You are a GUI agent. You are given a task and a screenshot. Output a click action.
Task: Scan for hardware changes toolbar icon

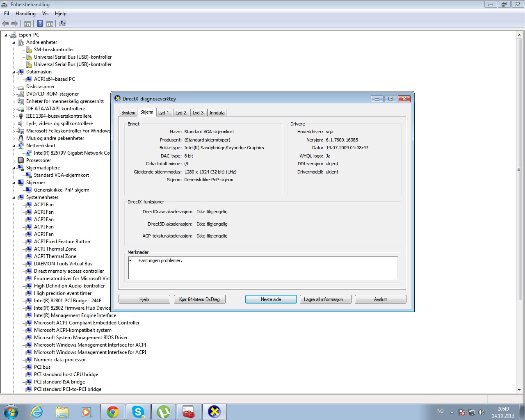click(62, 23)
